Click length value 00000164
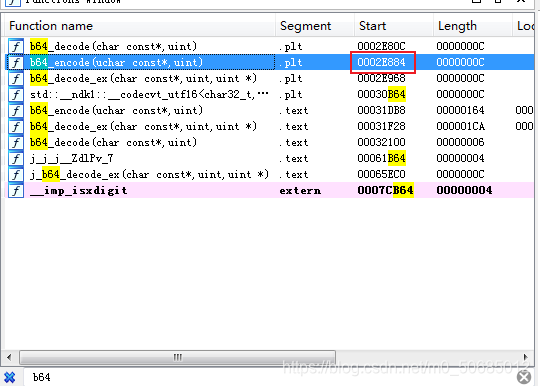This screenshot has height=386, width=540. click(460, 111)
